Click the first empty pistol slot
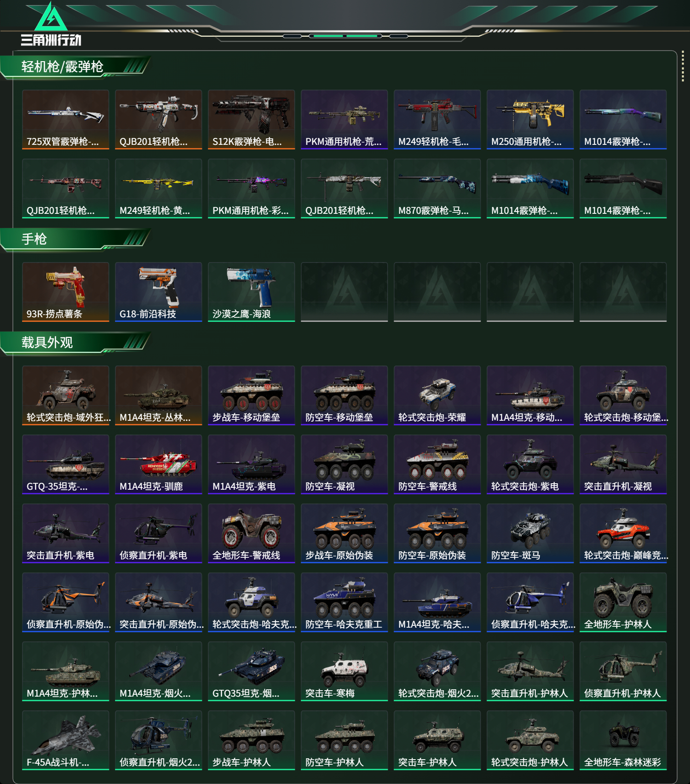The width and height of the screenshot is (690, 784). [345, 292]
